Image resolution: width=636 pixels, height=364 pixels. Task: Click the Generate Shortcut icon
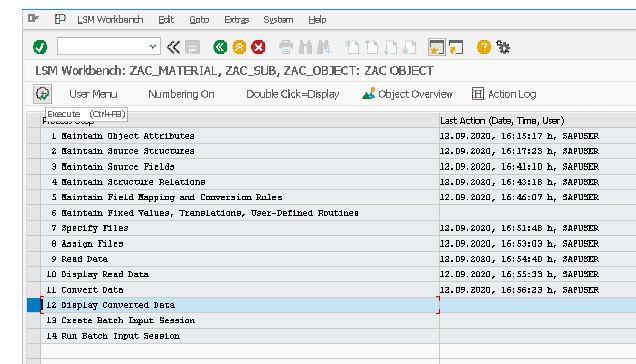tap(456, 47)
